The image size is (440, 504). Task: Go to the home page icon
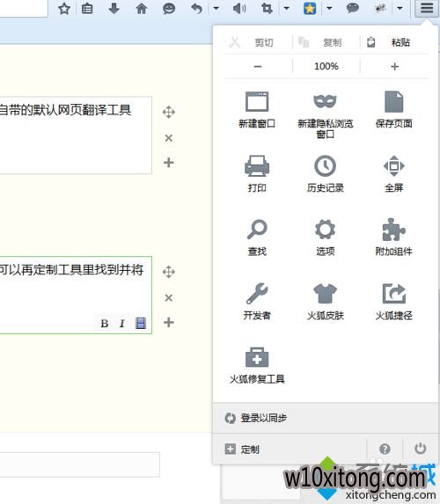(141, 9)
